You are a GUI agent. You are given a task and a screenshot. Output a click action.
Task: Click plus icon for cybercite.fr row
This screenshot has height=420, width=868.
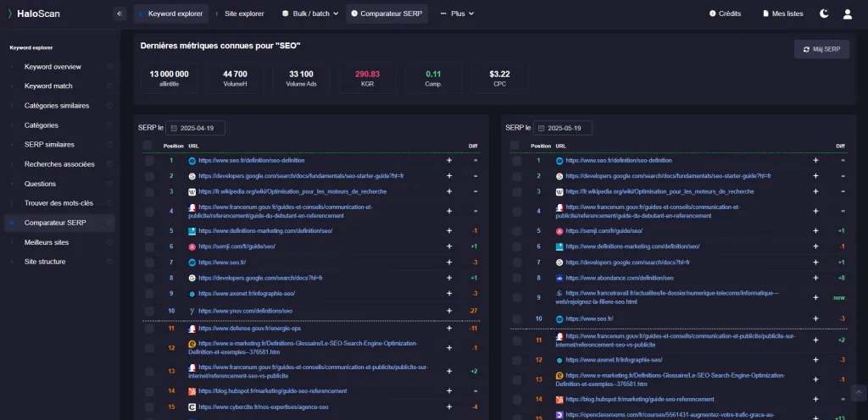click(x=449, y=406)
